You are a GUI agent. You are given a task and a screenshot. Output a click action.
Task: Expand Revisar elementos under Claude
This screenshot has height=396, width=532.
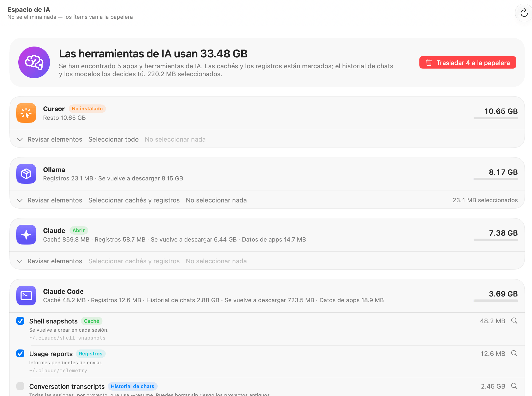coord(49,261)
